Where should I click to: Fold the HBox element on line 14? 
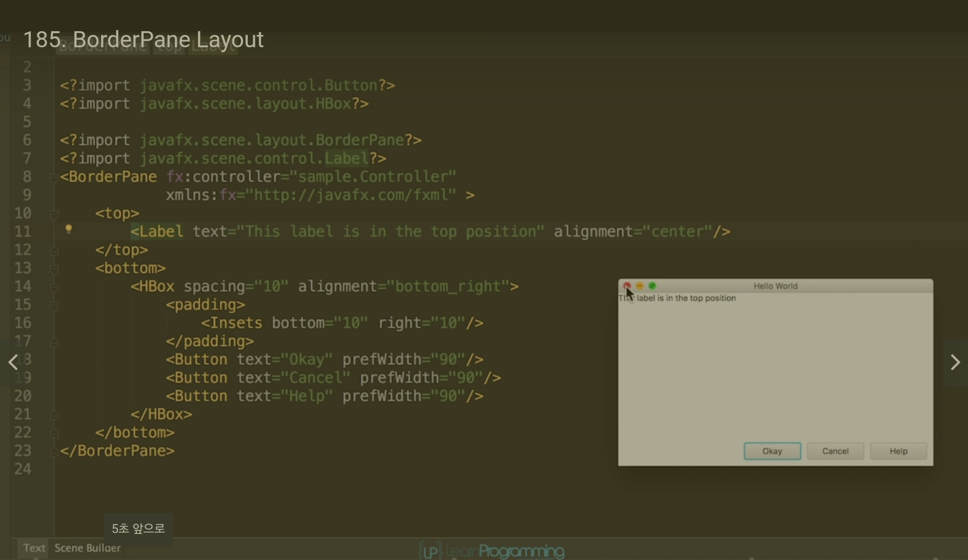coord(54,287)
